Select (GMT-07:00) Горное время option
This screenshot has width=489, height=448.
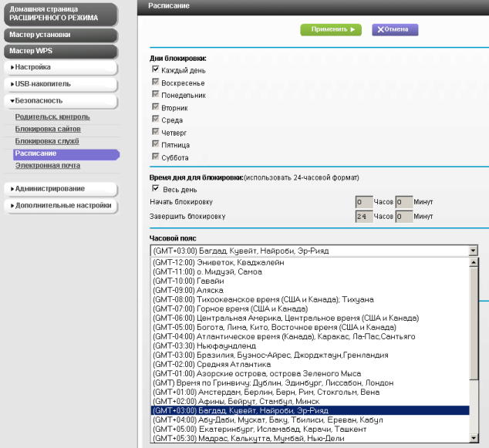coord(310,308)
